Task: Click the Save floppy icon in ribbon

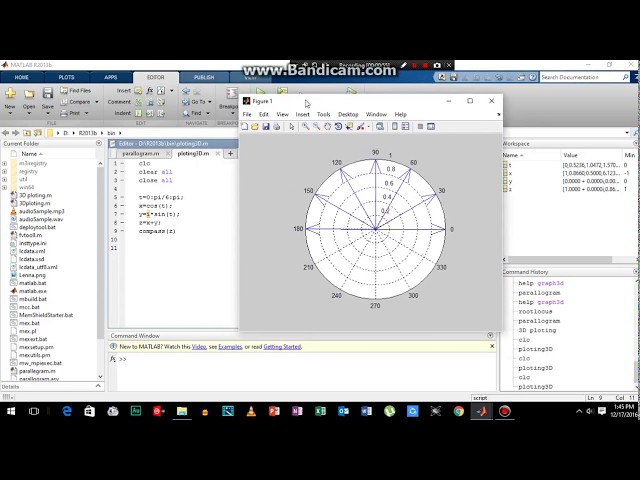Action: 48,93
